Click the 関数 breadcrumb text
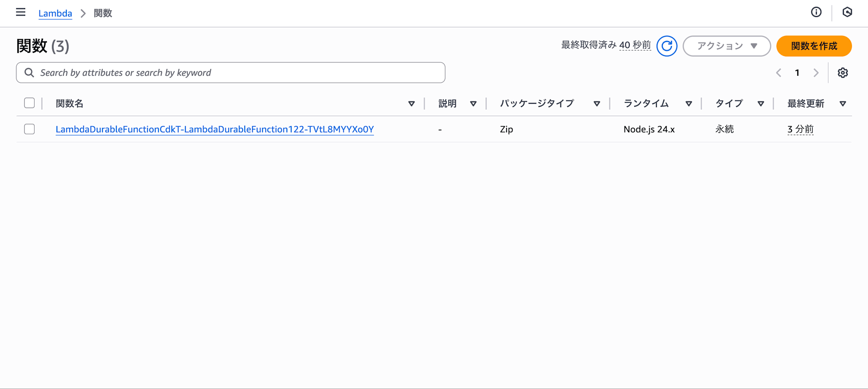The width and height of the screenshot is (868, 389). coord(103,13)
